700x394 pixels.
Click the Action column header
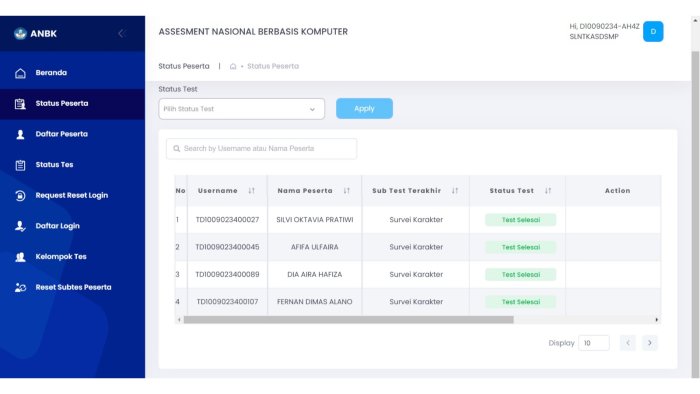pos(617,191)
